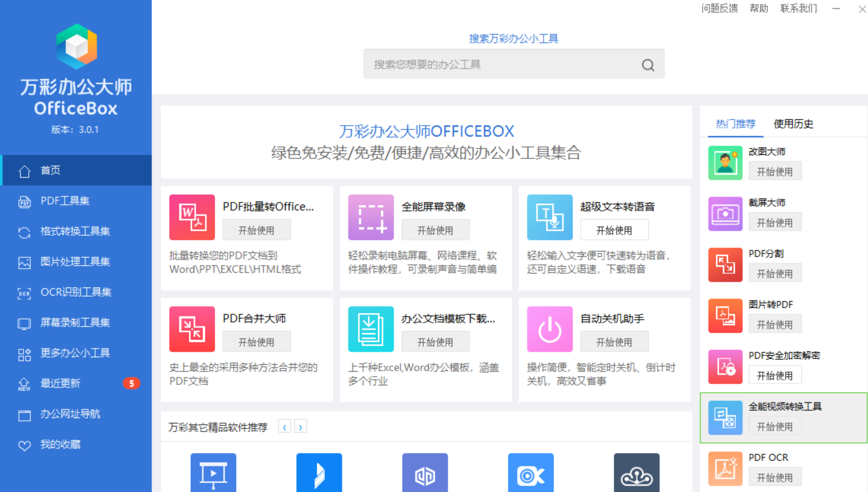This screenshot has width=868, height=492.
Task: Open 格式转换工具集 in sidebar
Action: point(76,231)
